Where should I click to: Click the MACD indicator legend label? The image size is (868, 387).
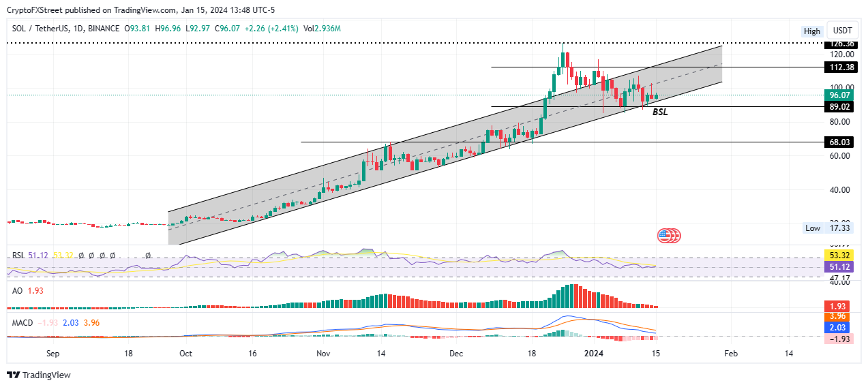tap(24, 322)
